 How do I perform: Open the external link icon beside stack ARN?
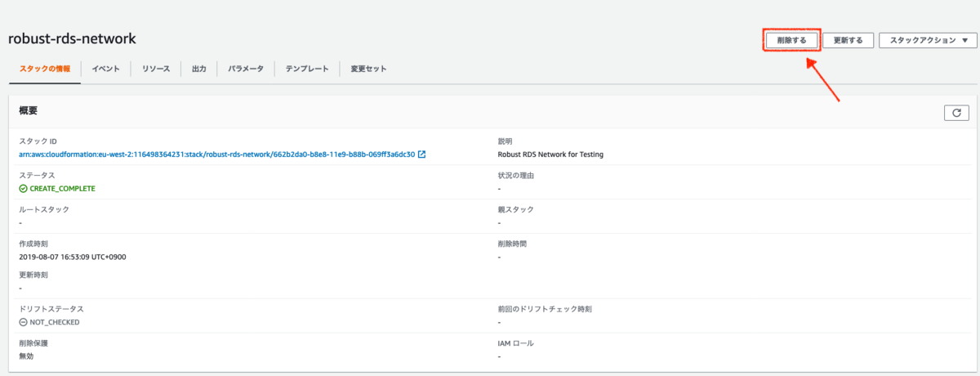point(421,154)
